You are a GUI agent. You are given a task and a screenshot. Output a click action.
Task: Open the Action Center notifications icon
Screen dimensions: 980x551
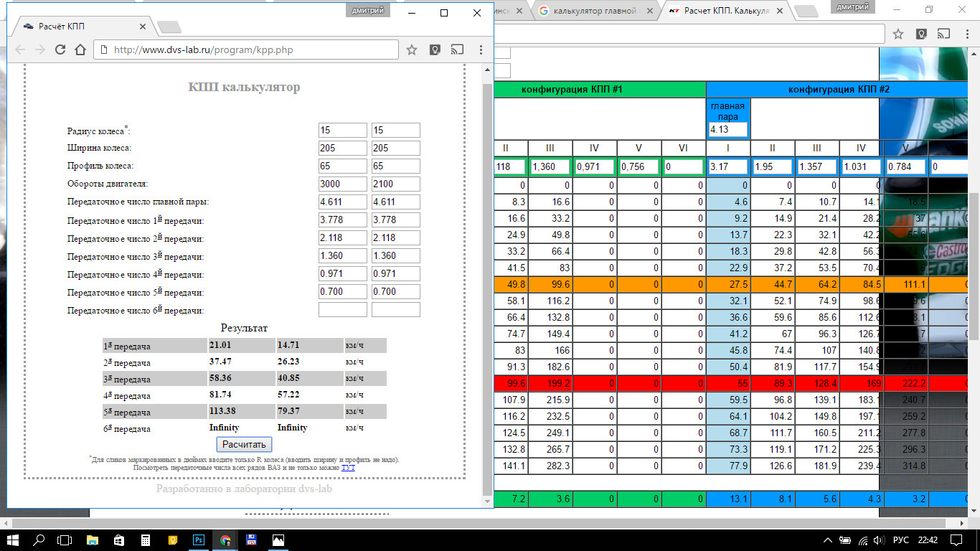[x=956, y=540]
